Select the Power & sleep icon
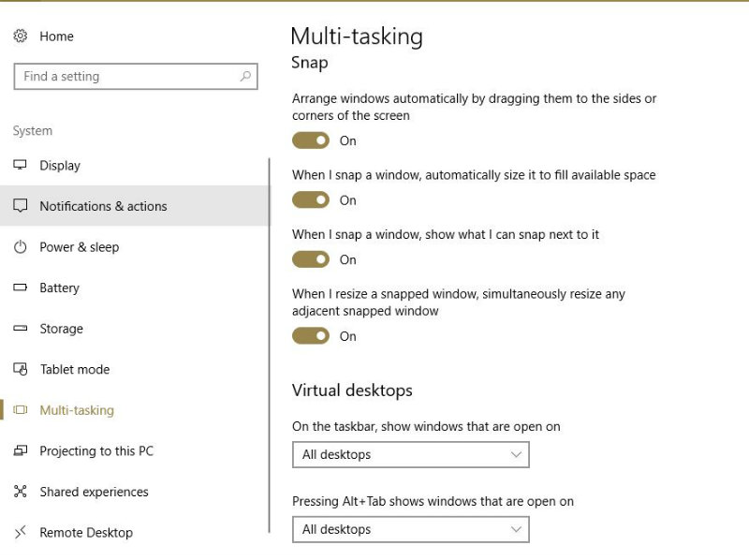749x560 pixels. pos(21,246)
